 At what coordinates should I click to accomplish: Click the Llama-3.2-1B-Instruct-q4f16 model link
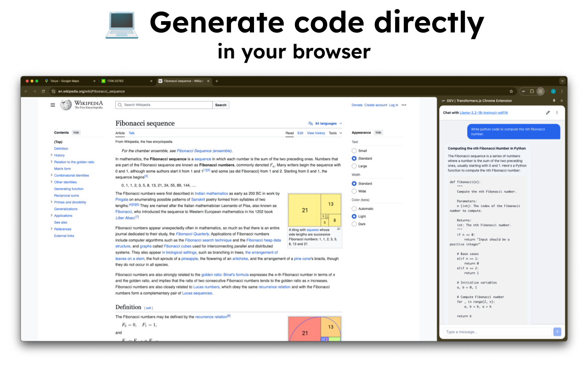(x=484, y=113)
